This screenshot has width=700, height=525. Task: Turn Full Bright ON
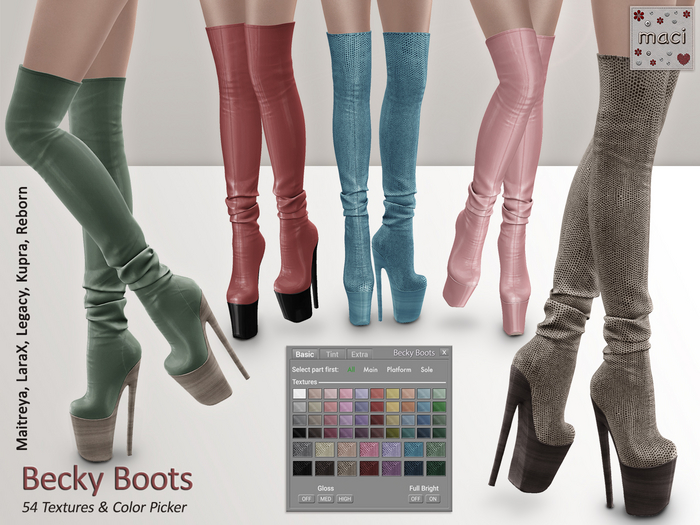[x=433, y=499]
